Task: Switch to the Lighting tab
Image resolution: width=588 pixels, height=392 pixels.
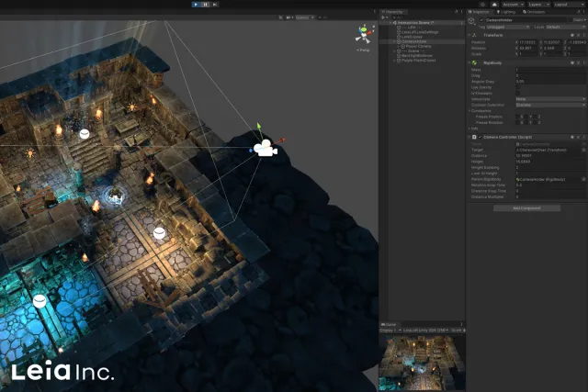Action: click(506, 12)
